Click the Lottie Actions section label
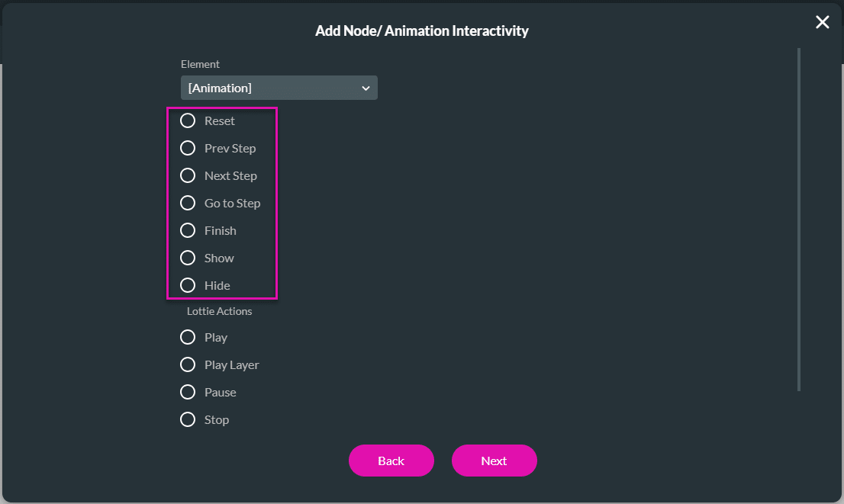Screen dimensions: 844x504 pyautogui.click(x=220, y=311)
